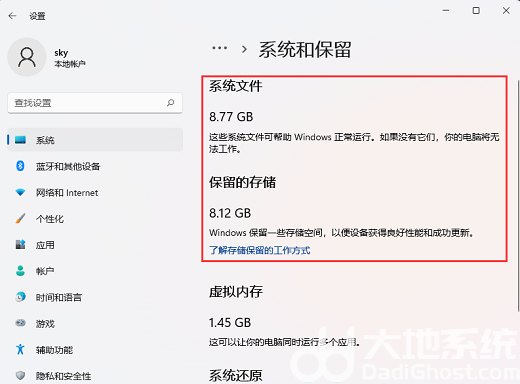Click the 系统和保留 page title
The height and width of the screenshot is (384, 520).
click(305, 50)
